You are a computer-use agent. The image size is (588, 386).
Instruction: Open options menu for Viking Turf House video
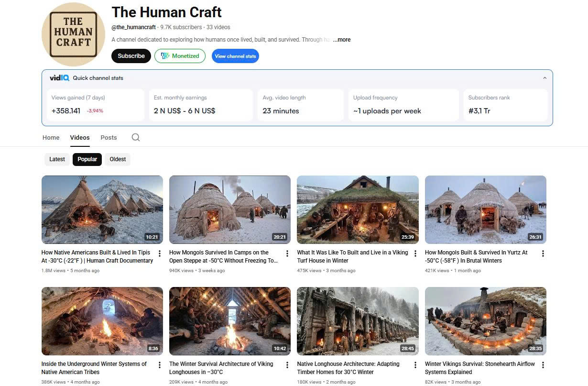click(x=415, y=254)
